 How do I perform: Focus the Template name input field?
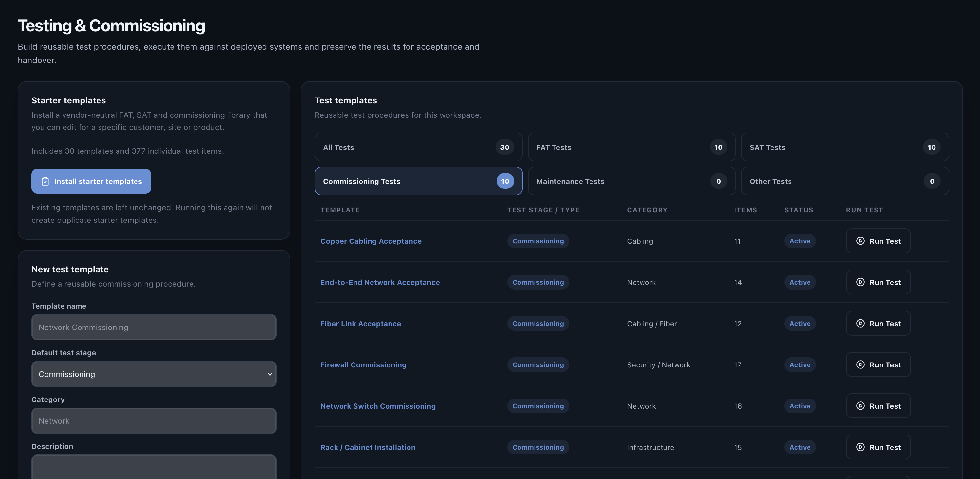point(154,327)
